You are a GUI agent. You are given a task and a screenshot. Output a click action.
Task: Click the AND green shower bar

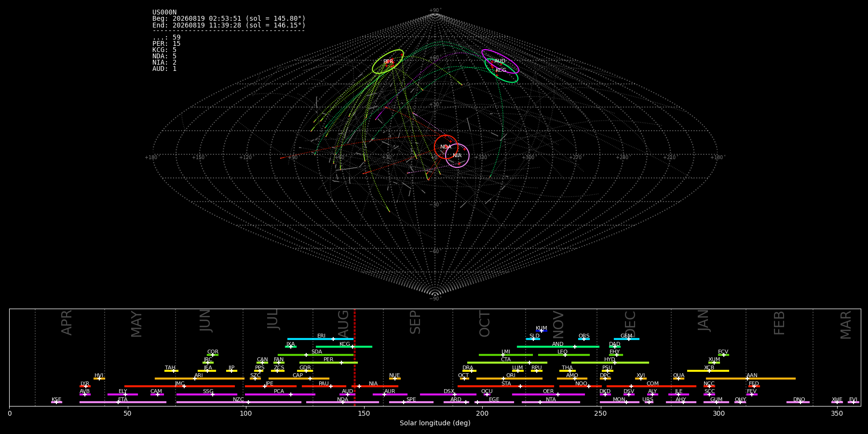point(558,347)
